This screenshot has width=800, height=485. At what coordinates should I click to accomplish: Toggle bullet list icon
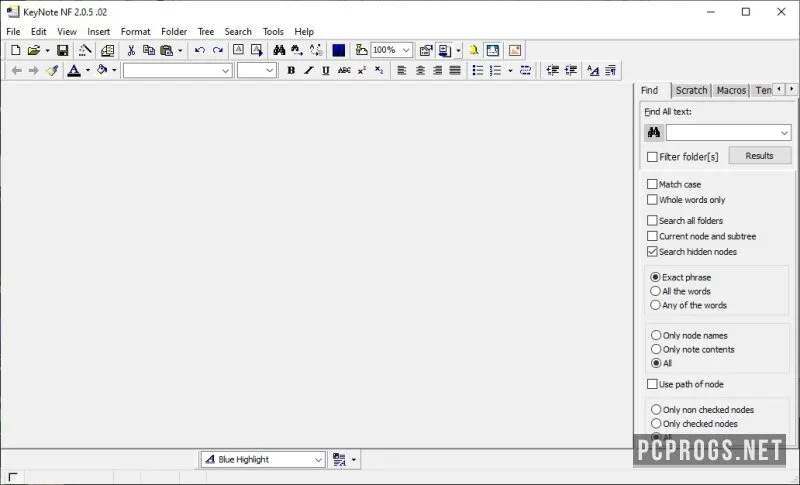click(478, 70)
